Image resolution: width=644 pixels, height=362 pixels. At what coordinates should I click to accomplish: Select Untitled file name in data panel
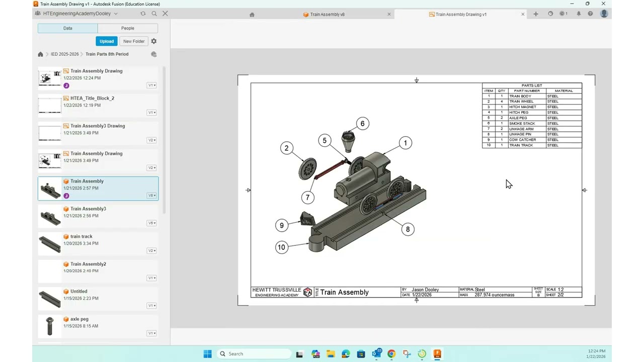click(x=79, y=292)
